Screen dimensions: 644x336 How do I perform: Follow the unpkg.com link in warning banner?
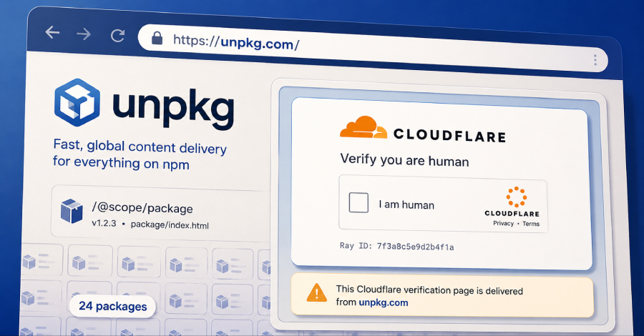click(384, 303)
